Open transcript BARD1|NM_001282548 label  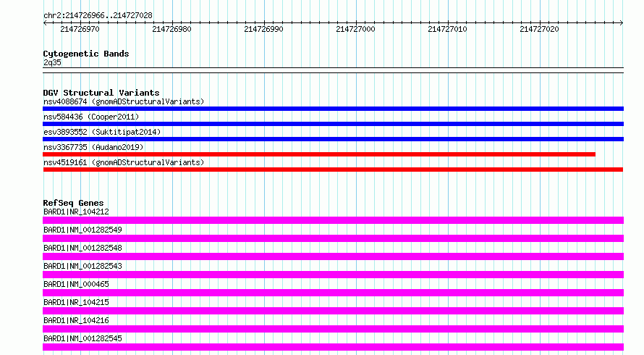coord(82,248)
